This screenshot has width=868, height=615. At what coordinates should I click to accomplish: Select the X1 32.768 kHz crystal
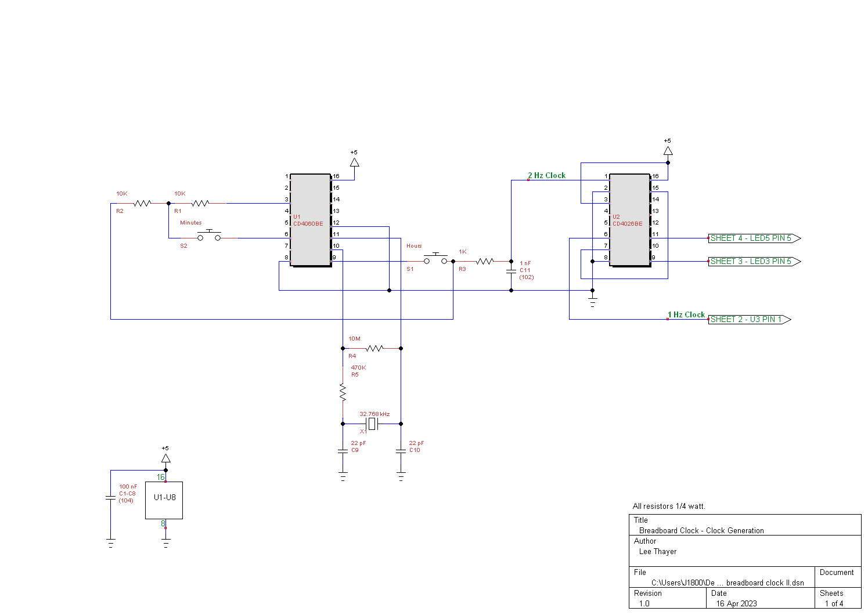pyautogui.click(x=372, y=424)
